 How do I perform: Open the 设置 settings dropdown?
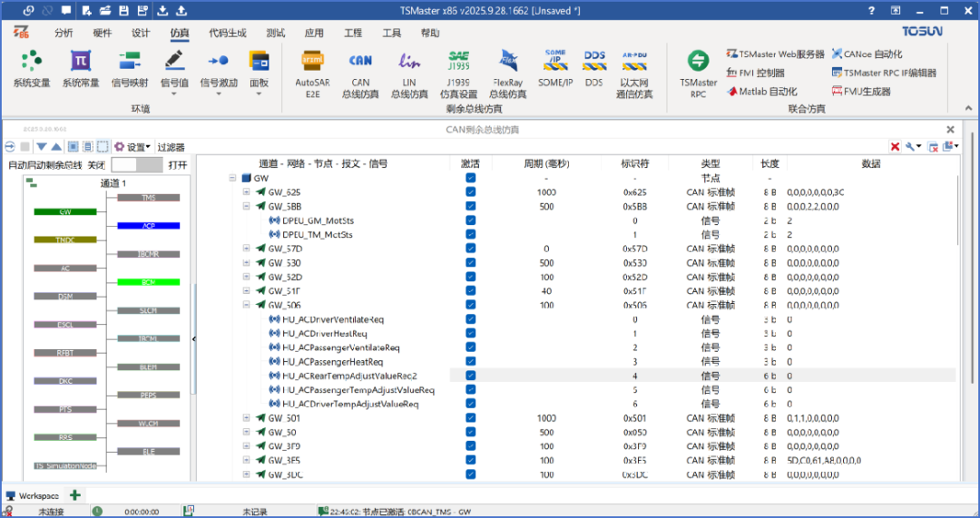[132, 147]
